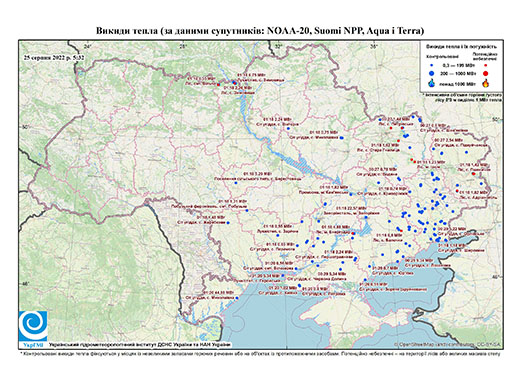The width and height of the screenshot is (520, 368).
Task: Click the UkrGMI spiral logo
Action: tap(33, 327)
